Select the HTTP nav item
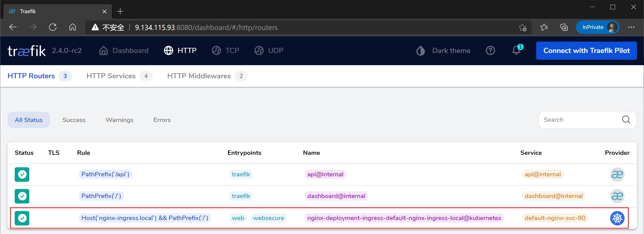This screenshot has height=234, width=644. (180, 50)
